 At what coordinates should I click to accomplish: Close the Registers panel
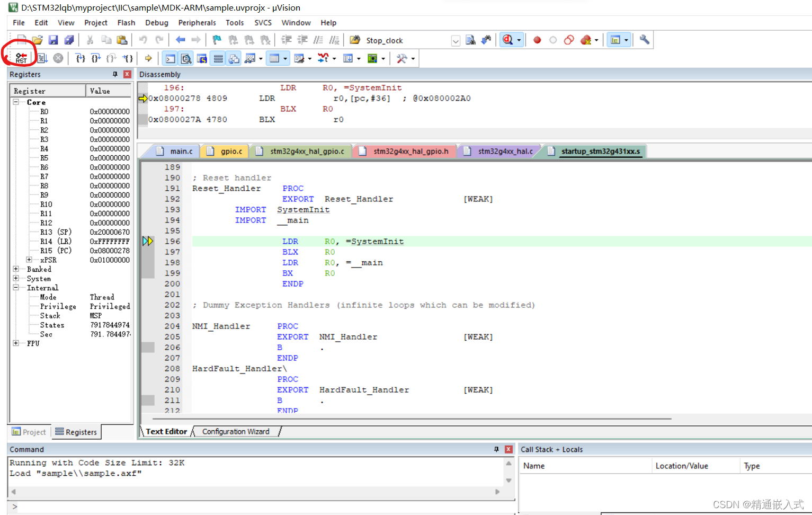[x=127, y=74]
